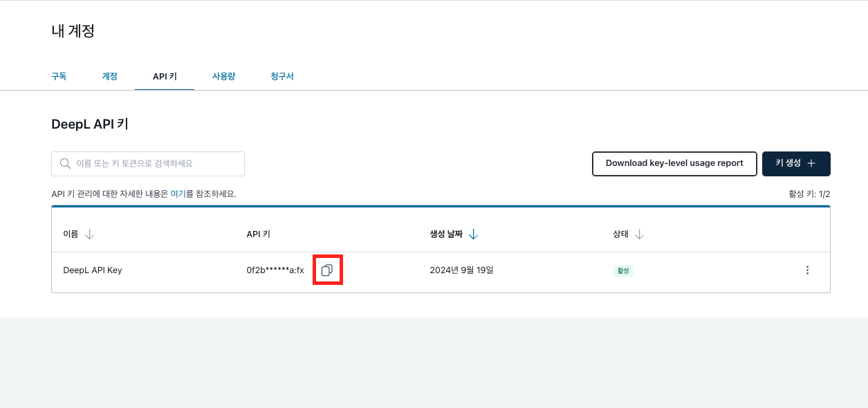This screenshot has width=868, height=408.
Task: Click the search magnifier icon
Action: [66, 164]
